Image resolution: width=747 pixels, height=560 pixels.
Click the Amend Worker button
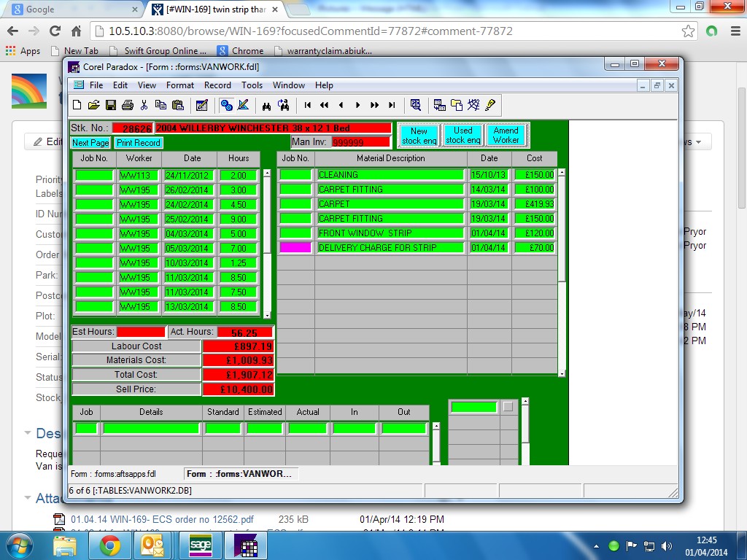(506, 136)
